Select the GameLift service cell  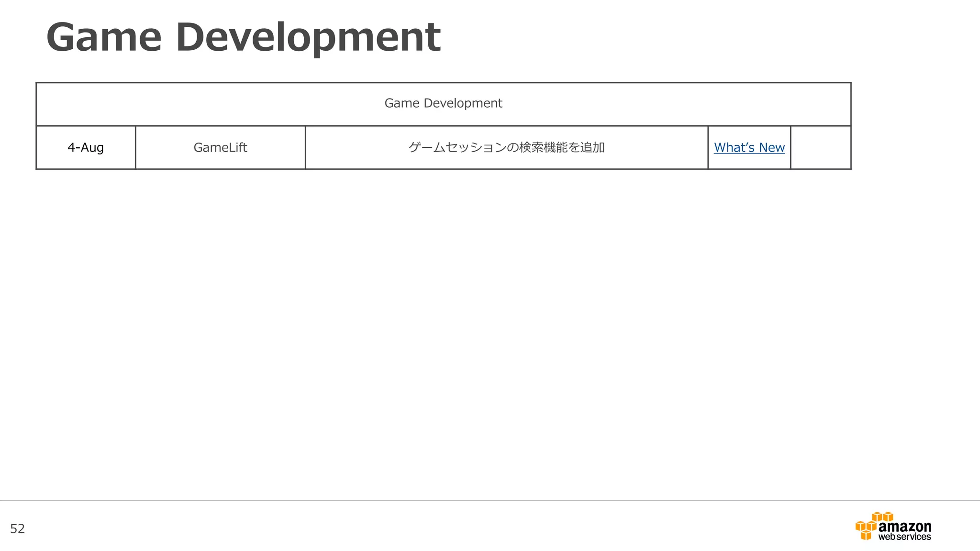point(220,147)
